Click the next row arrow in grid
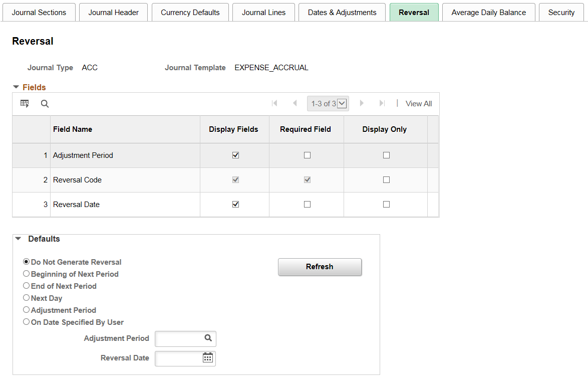 click(362, 103)
